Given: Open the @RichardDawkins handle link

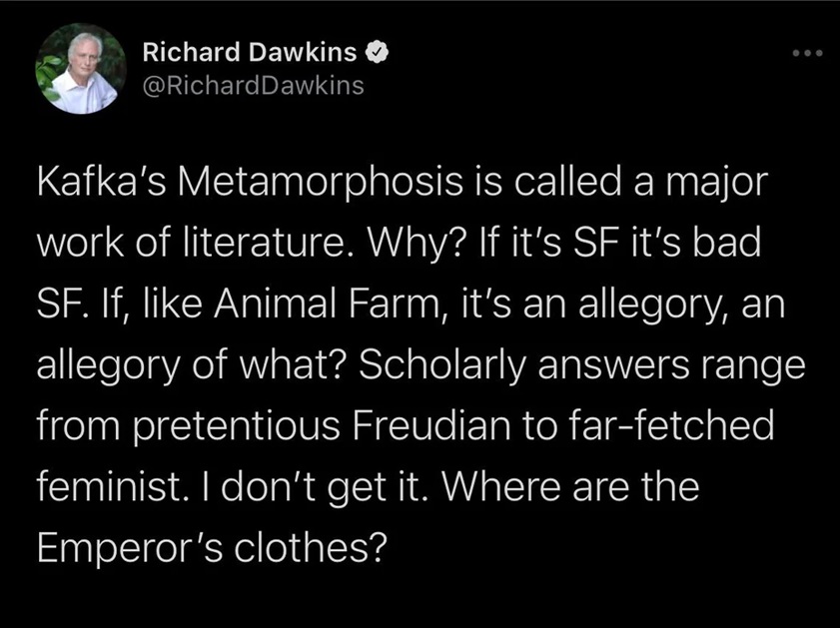Looking at the screenshot, I should click(x=253, y=86).
